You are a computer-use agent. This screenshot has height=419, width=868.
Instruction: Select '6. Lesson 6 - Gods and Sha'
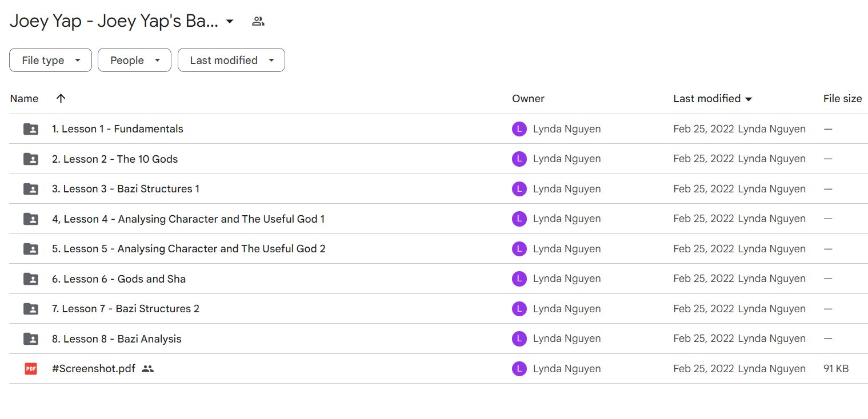click(x=119, y=279)
